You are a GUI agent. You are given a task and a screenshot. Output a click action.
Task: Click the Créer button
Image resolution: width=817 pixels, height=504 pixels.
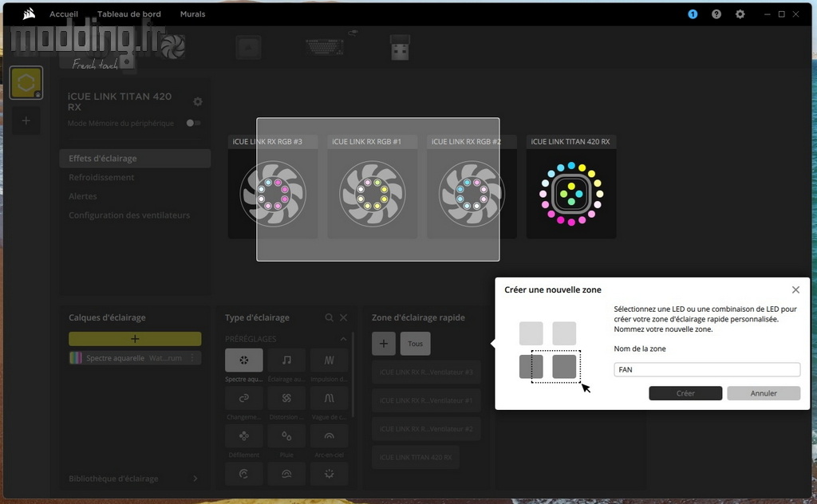tap(685, 393)
